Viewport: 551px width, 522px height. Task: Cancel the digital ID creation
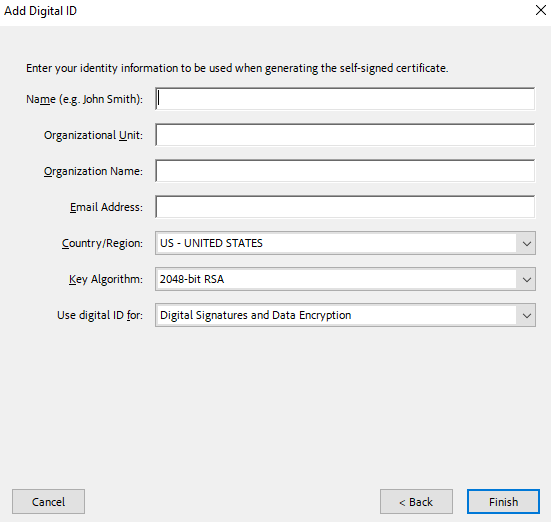point(48,502)
